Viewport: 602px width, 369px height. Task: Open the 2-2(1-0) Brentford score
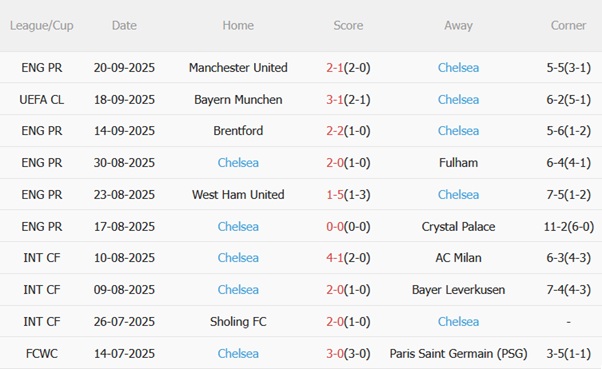click(x=348, y=131)
